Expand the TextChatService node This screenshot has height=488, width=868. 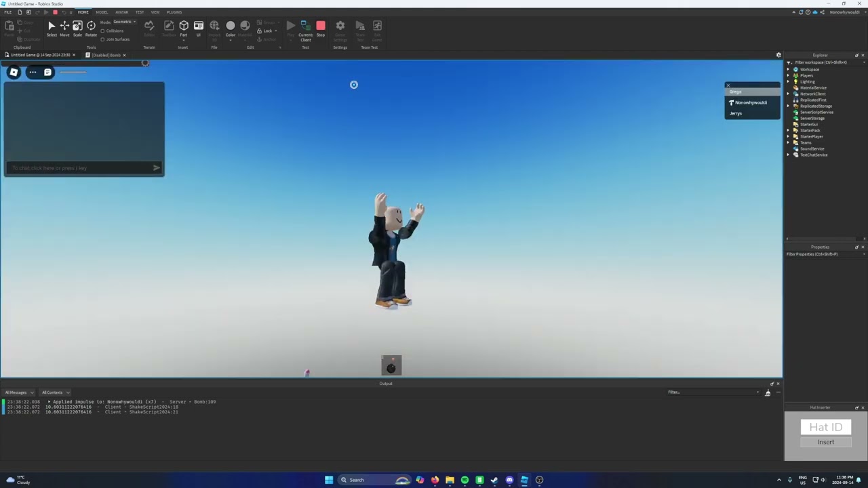pyautogui.click(x=789, y=155)
